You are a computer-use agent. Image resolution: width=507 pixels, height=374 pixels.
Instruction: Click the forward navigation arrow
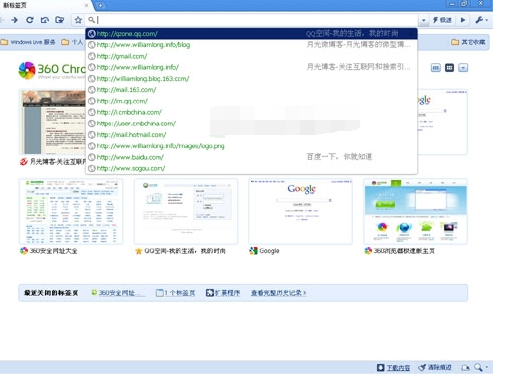[x=14, y=20]
